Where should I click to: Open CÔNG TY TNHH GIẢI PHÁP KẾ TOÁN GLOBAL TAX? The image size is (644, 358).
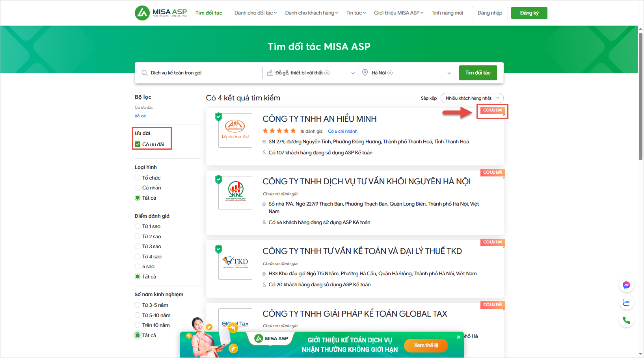[x=355, y=314]
